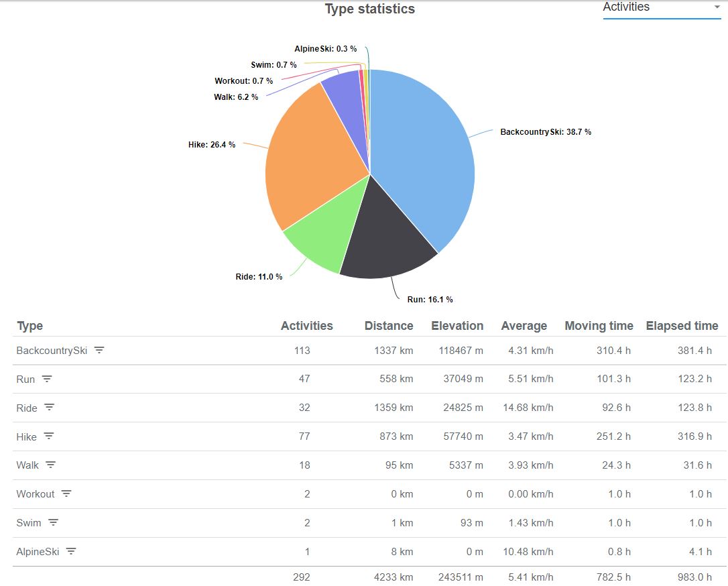
Task: Click the Workout filter icon
Action: coord(66,494)
